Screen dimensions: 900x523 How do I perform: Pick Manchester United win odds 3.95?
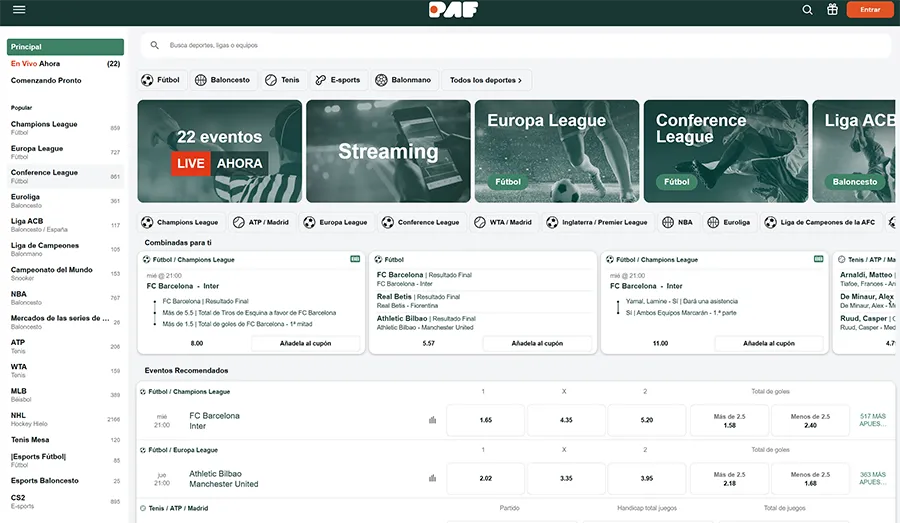[647, 478]
